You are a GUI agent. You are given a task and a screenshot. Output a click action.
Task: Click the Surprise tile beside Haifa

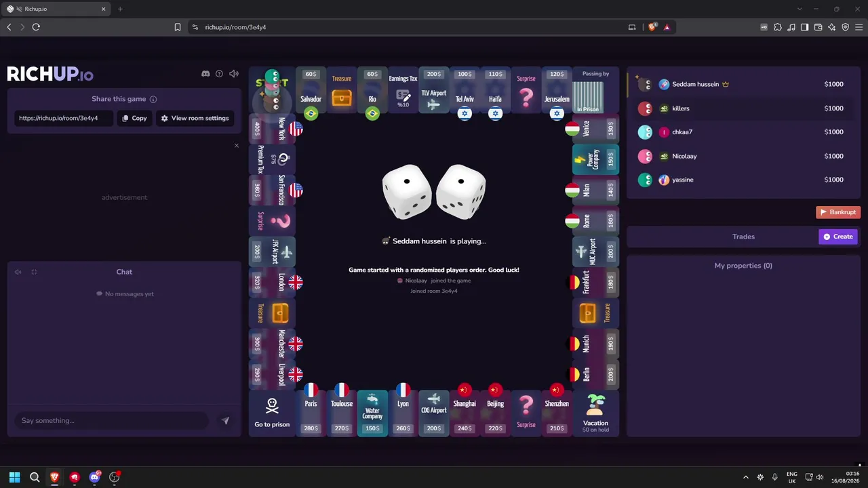(x=526, y=91)
